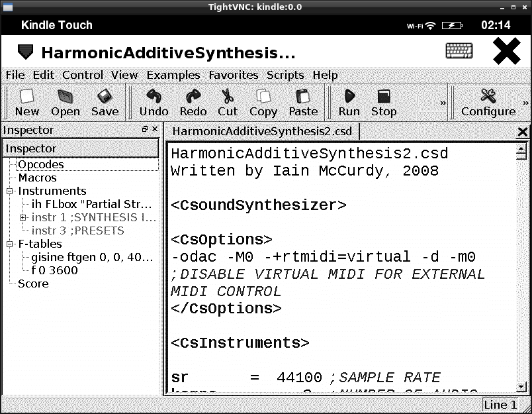Expand hidden items after Configure
Image resolution: width=532 pixels, height=414 pixels.
pyautogui.click(x=525, y=103)
